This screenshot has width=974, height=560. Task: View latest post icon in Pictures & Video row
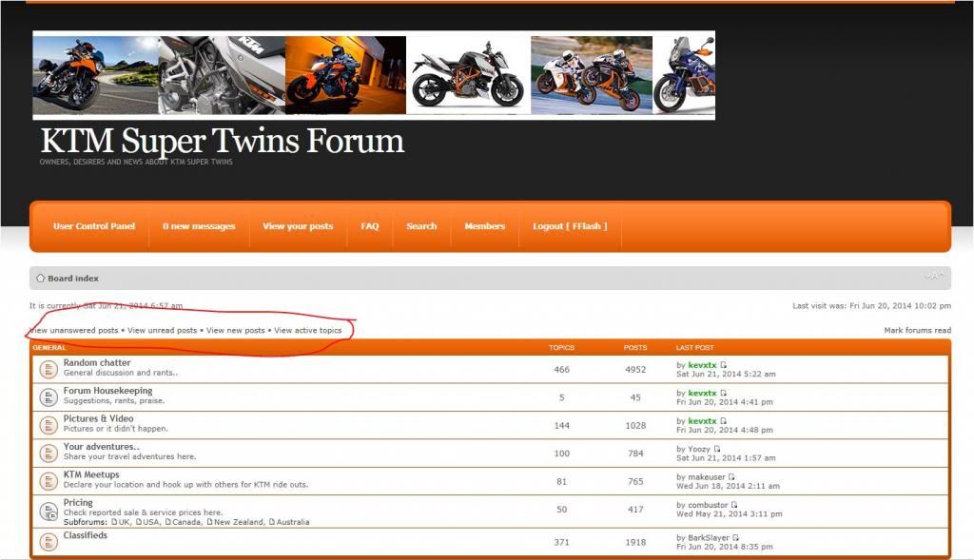tap(723, 421)
